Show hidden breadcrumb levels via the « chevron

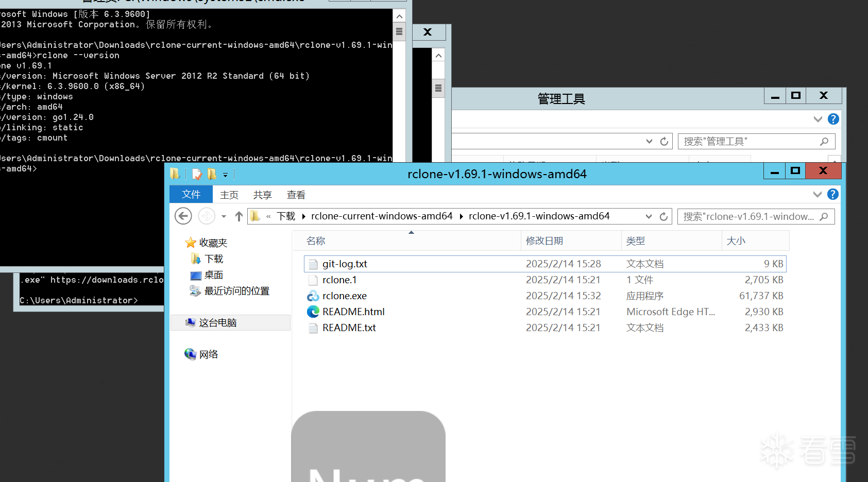[268, 217]
